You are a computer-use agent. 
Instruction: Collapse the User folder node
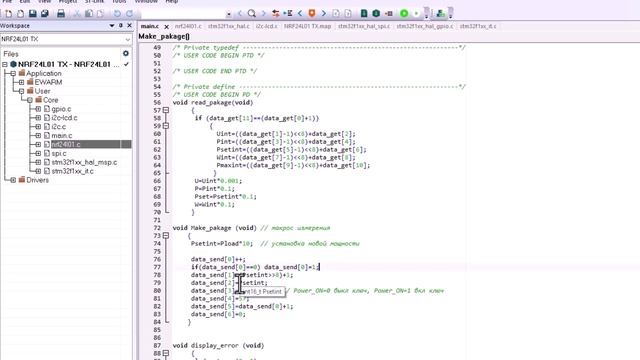pos(21,91)
